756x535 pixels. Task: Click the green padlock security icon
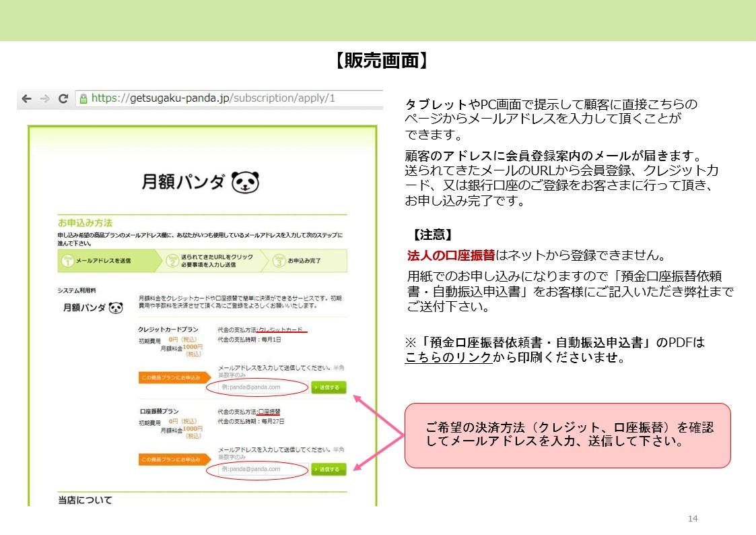[83, 99]
